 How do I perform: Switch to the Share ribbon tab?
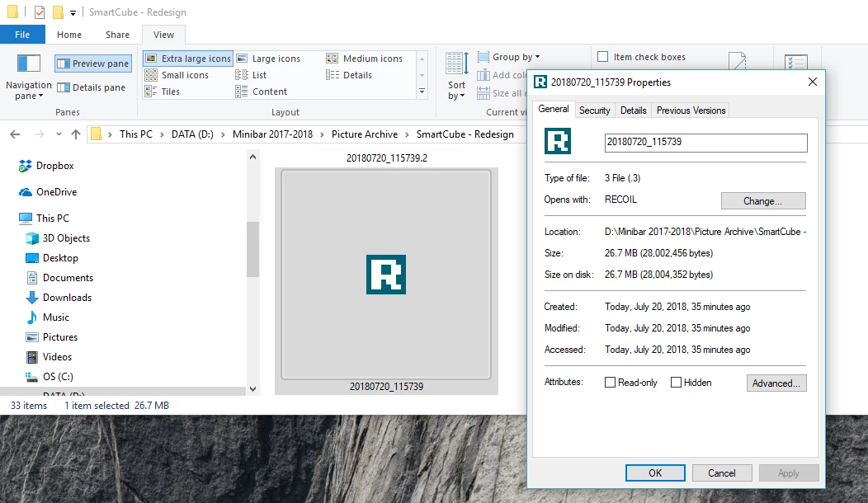(117, 35)
